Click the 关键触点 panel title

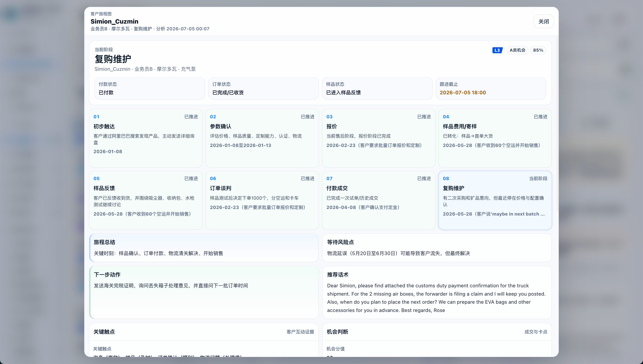pyautogui.click(x=104, y=332)
